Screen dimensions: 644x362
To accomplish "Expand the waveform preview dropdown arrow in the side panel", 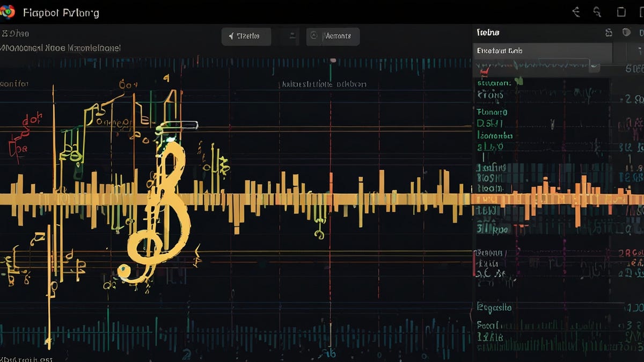I will (594, 66).
